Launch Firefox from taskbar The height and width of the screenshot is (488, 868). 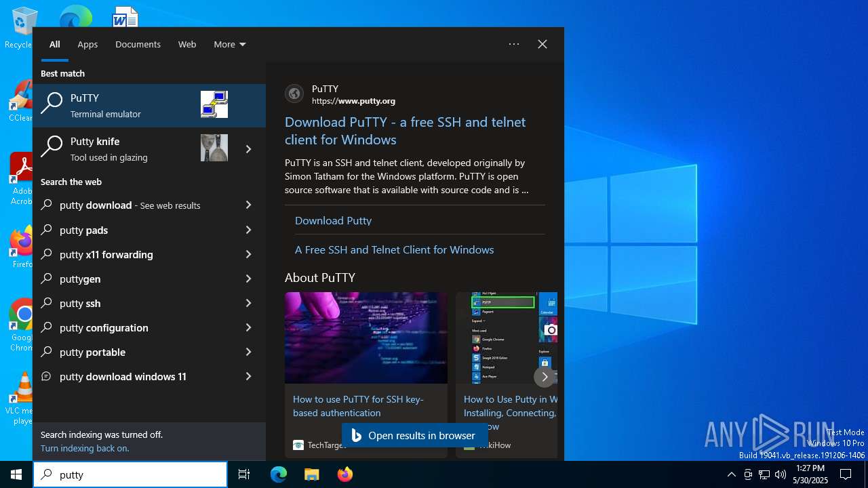pyautogui.click(x=344, y=474)
